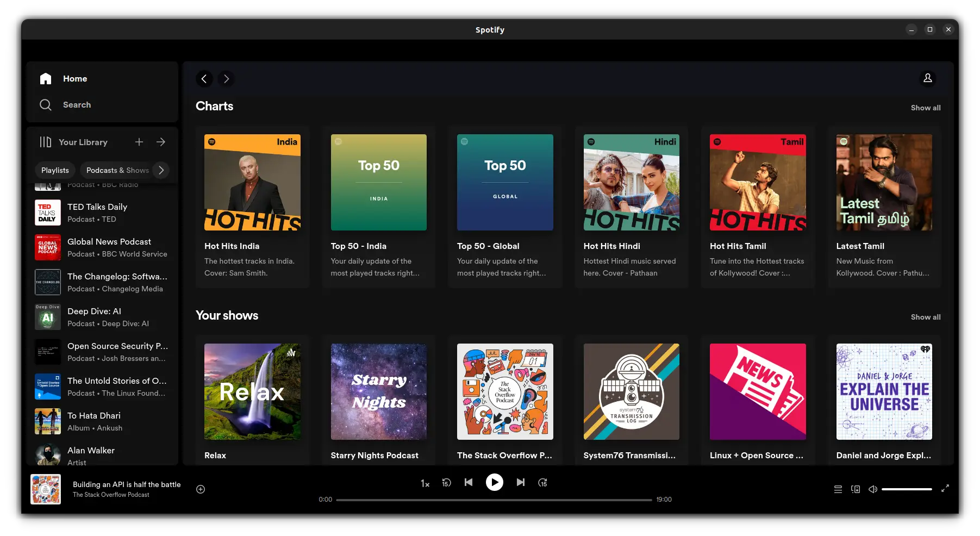
Task: Click the 'Starry Nights Podcast' title text
Action: coord(374,456)
